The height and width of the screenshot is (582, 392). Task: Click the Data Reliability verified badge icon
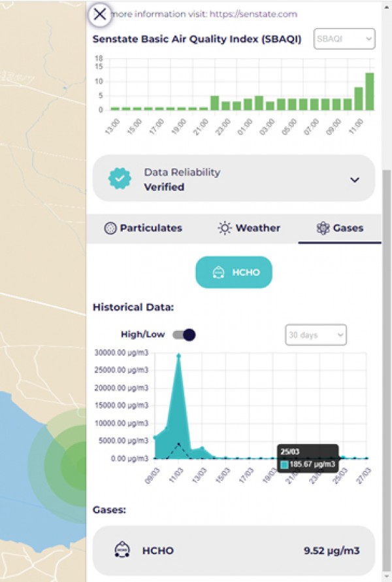click(x=120, y=179)
